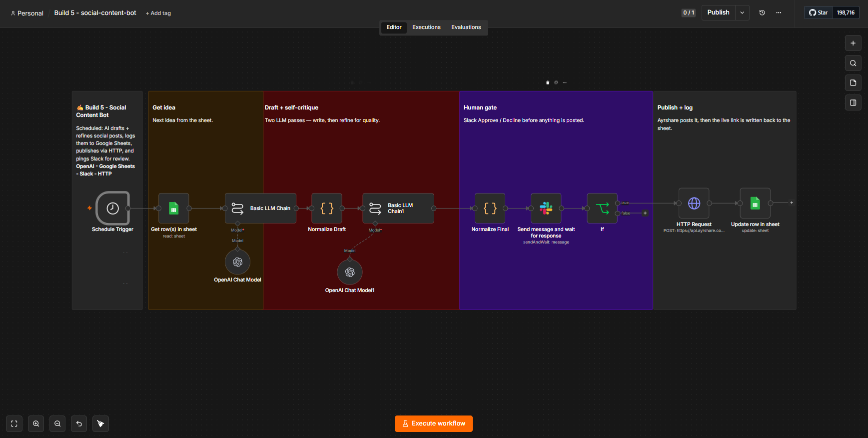Screen dimensions: 868x438
Task: Switch to the Editor tab
Action: point(394,27)
